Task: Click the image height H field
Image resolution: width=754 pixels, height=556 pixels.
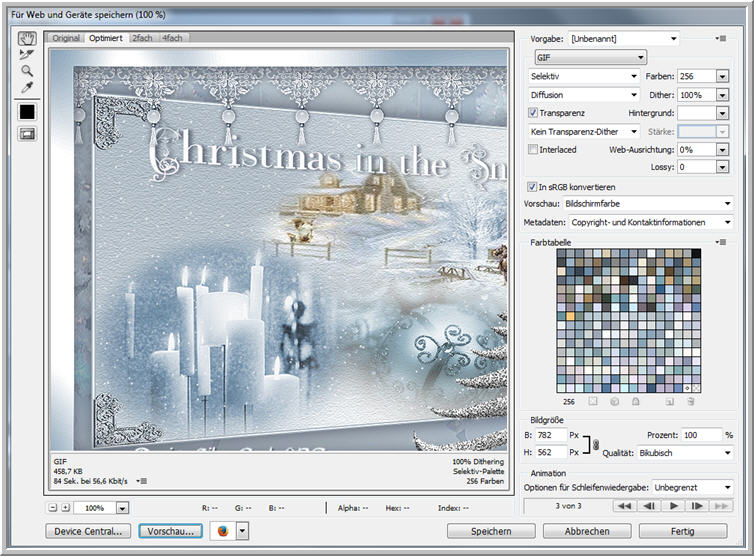Action: pos(551,453)
